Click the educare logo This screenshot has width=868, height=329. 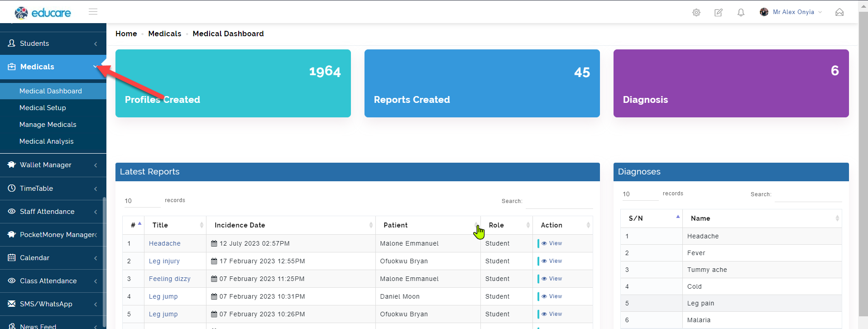pyautogui.click(x=43, y=12)
